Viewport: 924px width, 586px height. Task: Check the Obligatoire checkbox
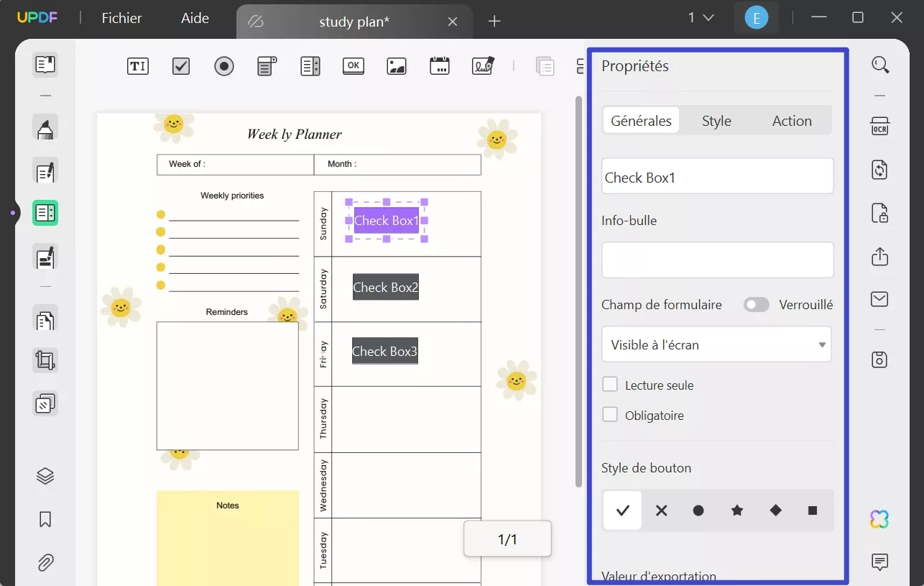[x=610, y=415]
